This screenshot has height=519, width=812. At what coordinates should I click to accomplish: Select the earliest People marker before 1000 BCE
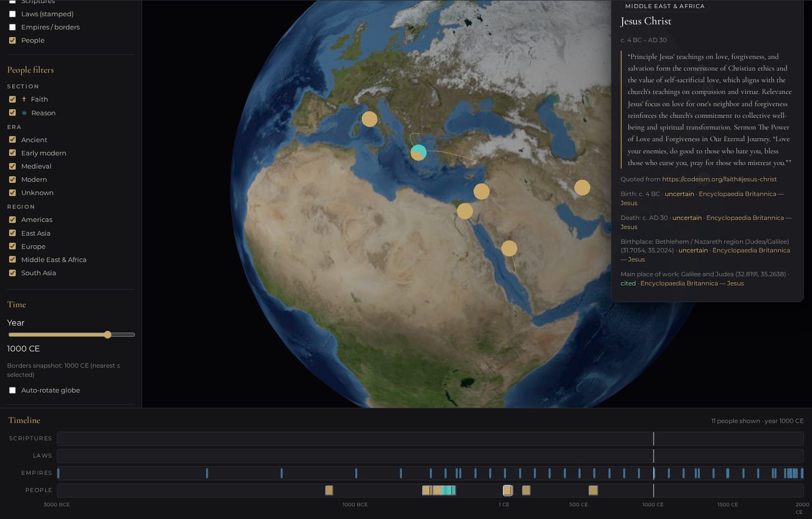point(329,491)
